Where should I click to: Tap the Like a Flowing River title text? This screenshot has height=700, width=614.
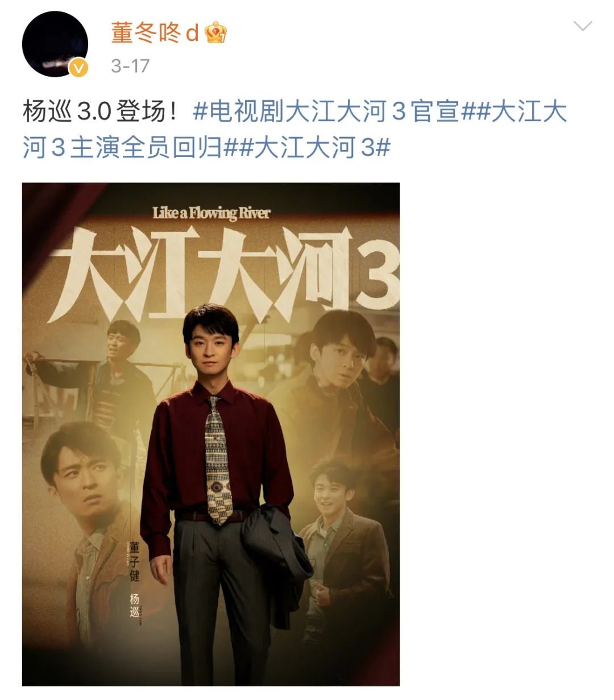click(x=211, y=213)
